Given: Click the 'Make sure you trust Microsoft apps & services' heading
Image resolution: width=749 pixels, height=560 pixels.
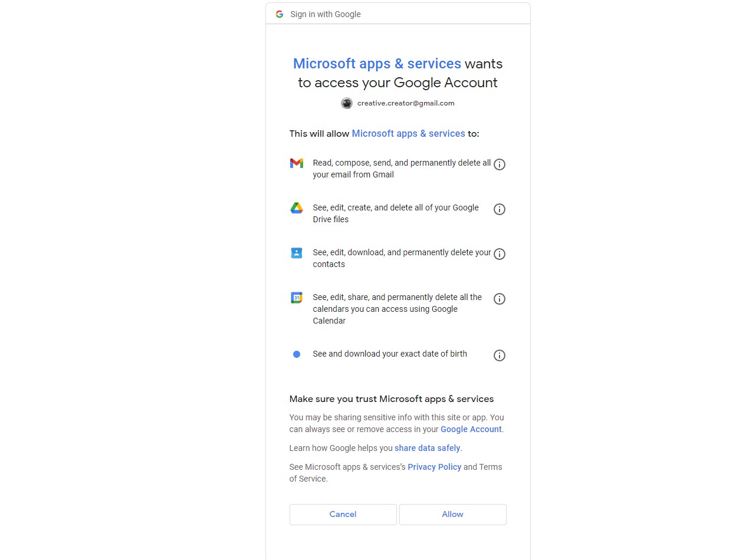Looking at the screenshot, I should (392, 399).
